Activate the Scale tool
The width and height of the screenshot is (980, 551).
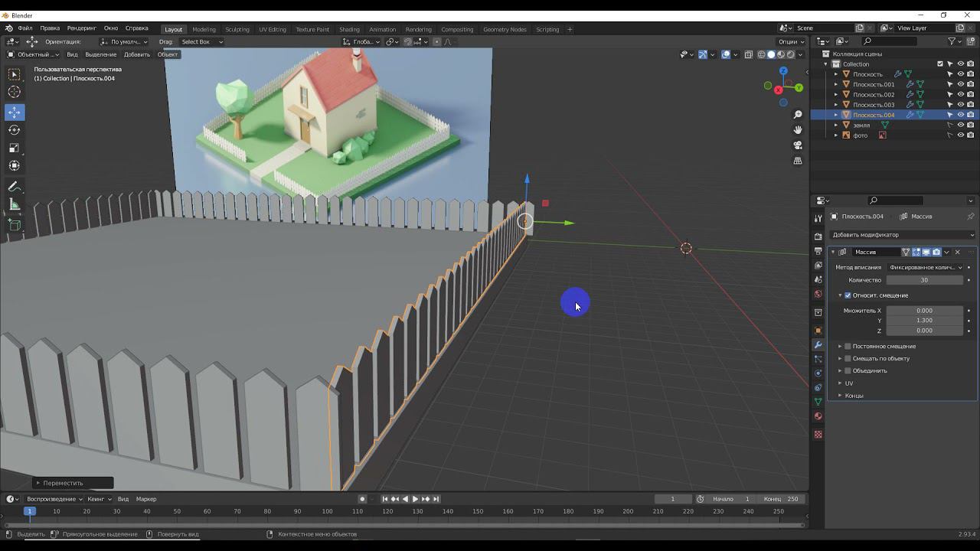(15, 148)
